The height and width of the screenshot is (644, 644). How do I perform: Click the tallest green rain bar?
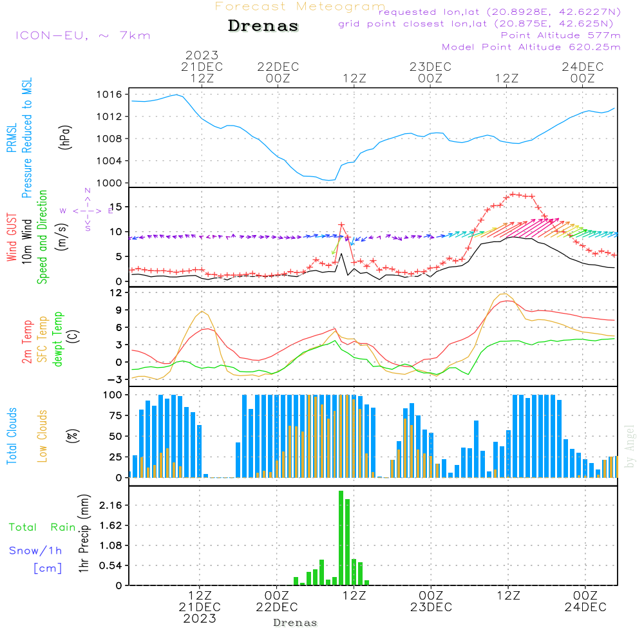pos(341,537)
